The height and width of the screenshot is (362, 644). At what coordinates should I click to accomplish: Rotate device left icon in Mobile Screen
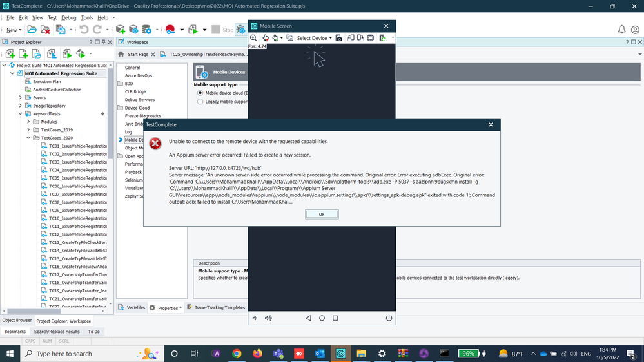pos(351,38)
